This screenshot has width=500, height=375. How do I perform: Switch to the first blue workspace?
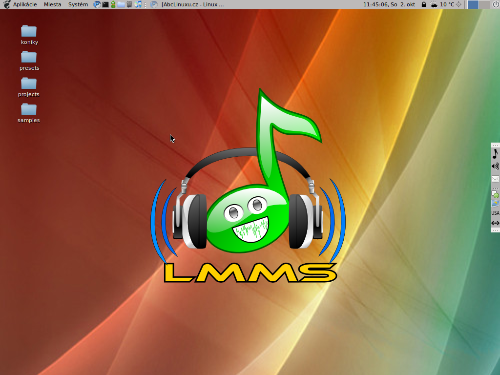click(473, 4)
